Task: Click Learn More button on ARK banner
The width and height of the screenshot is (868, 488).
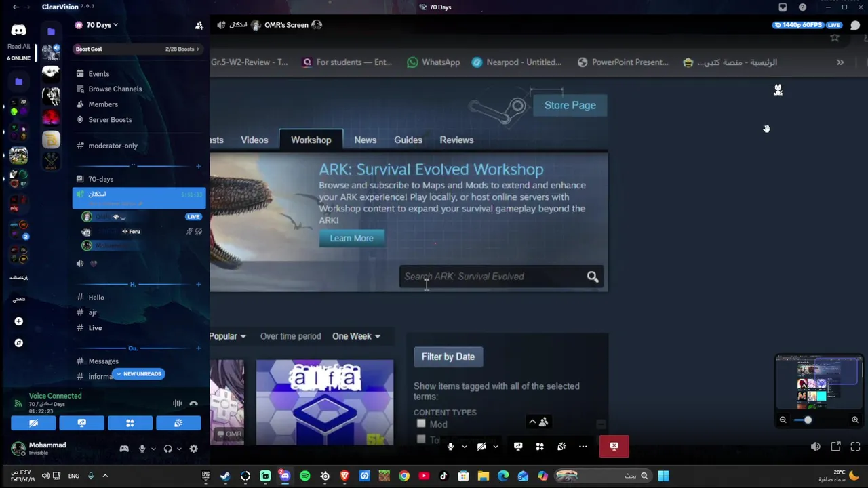Action: click(351, 238)
